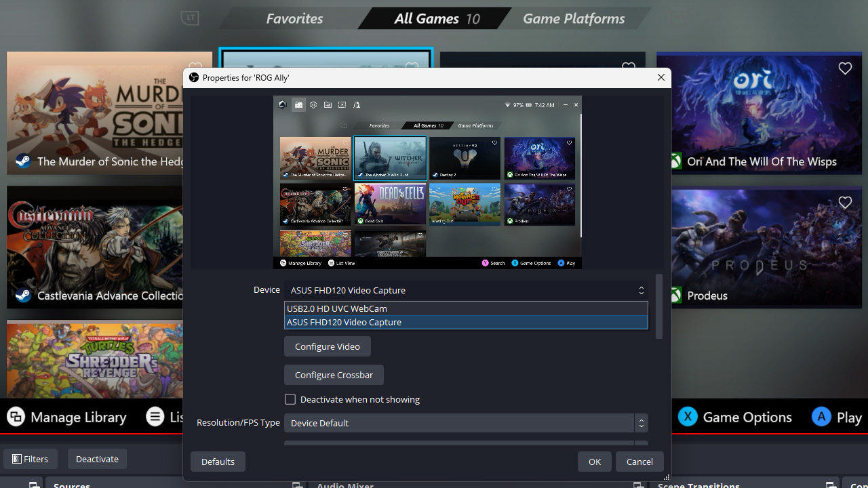Toggle favorite heart on Prodeus card
Viewport: 868px width, 488px height.
pos(845,203)
